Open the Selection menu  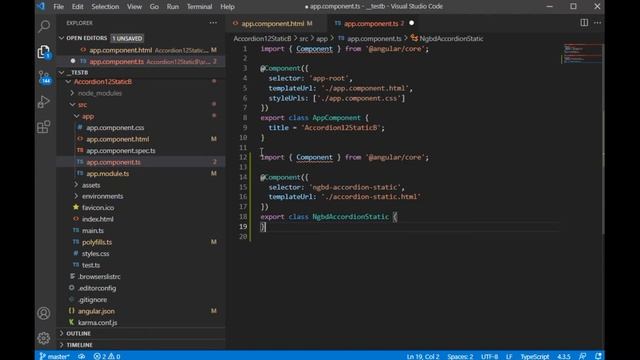point(105,7)
